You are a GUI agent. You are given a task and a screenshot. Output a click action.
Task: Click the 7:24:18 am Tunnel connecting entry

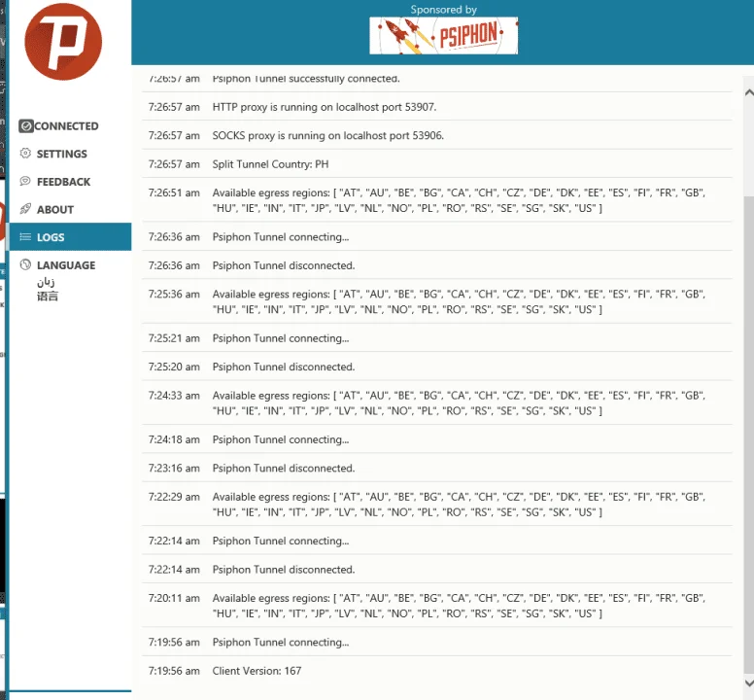(x=436, y=439)
